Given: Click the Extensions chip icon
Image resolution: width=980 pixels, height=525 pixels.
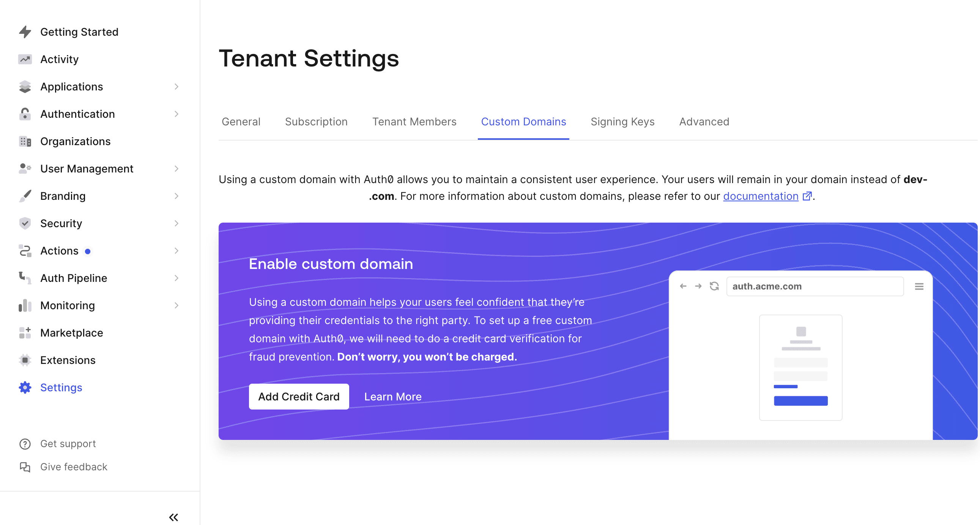Looking at the screenshot, I should [x=25, y=360].
